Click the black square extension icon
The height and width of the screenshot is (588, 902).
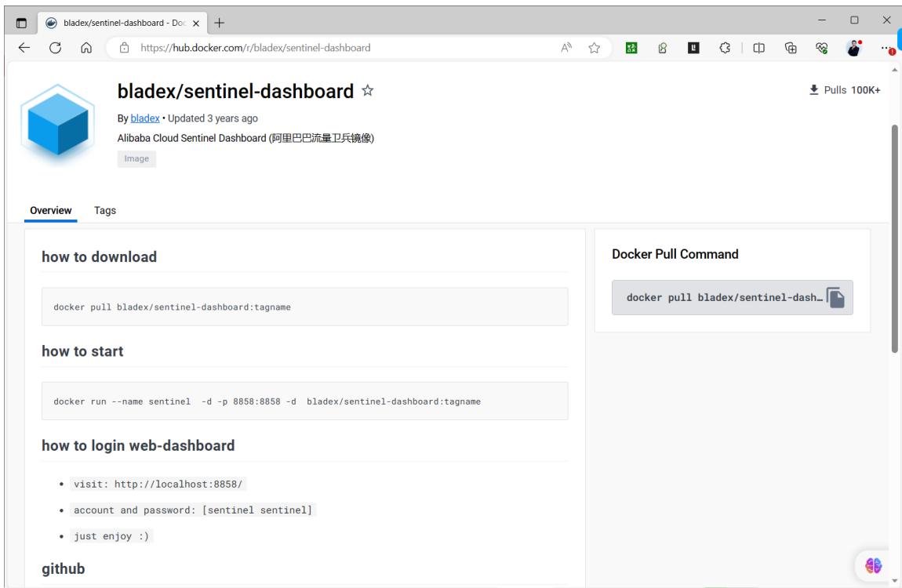(x=694, y=49)
